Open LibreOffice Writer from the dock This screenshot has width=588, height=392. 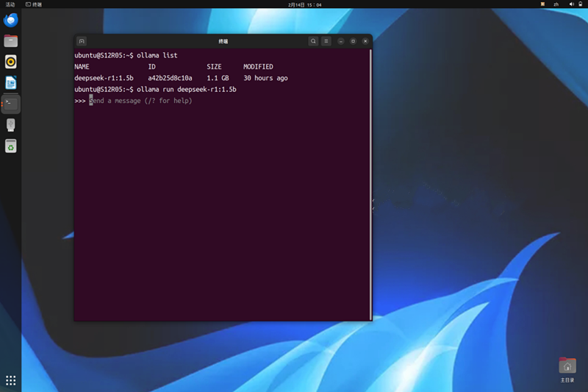[x=10, y=82]
